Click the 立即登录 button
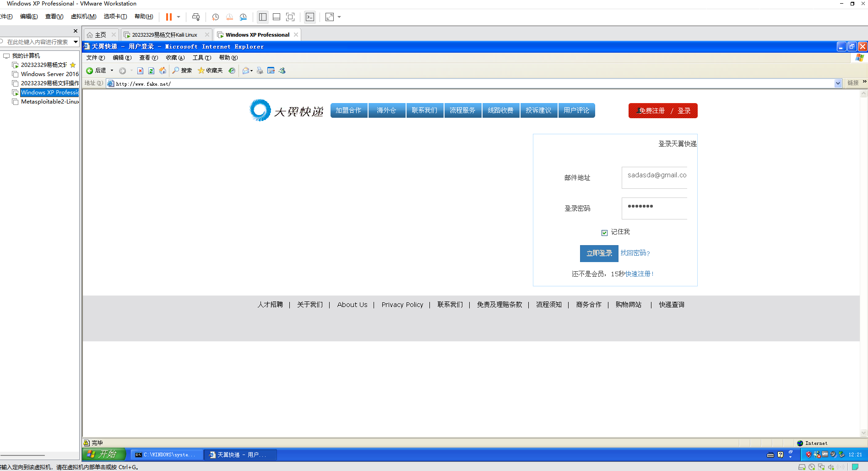Image resolution: width=868 pixels, height=471 pixels. (599, 253)
